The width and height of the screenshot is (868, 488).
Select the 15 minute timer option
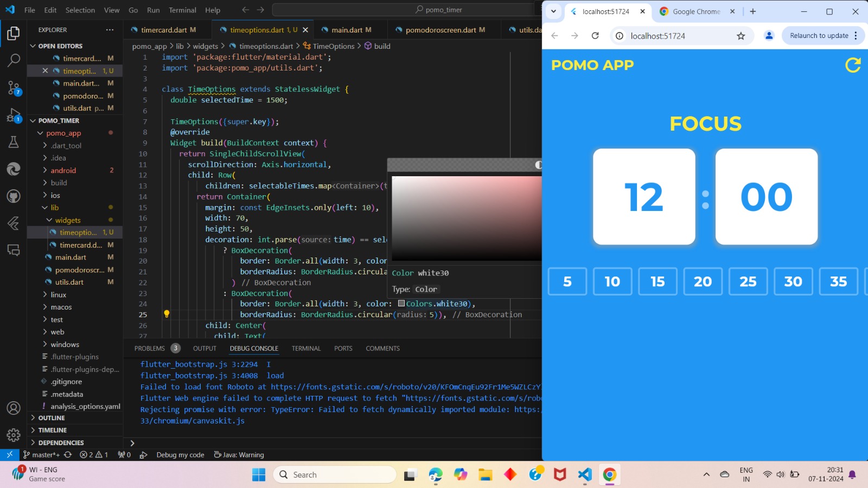[658, 281]
